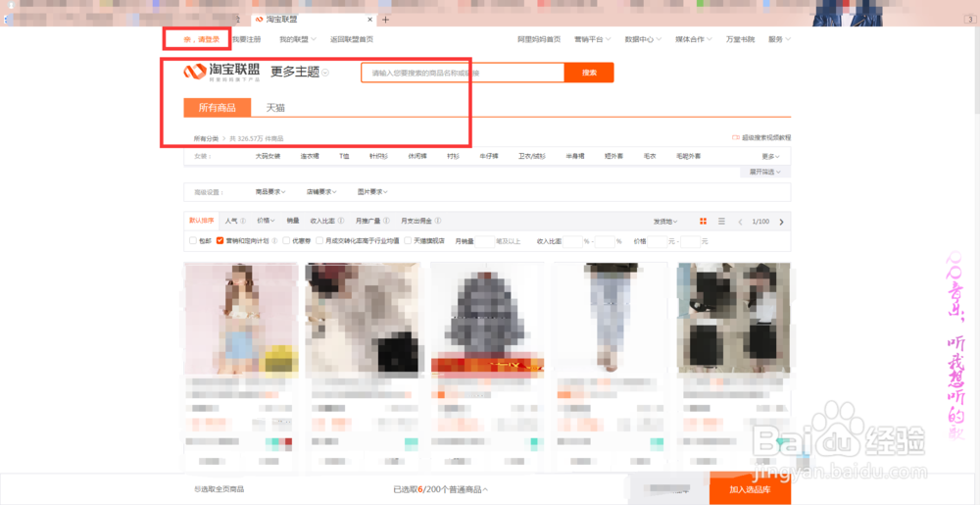Open 数据中心 dropdown menu
Viewport: 980px width, 505px height.
pyautogui.click(x=643, y=39)
